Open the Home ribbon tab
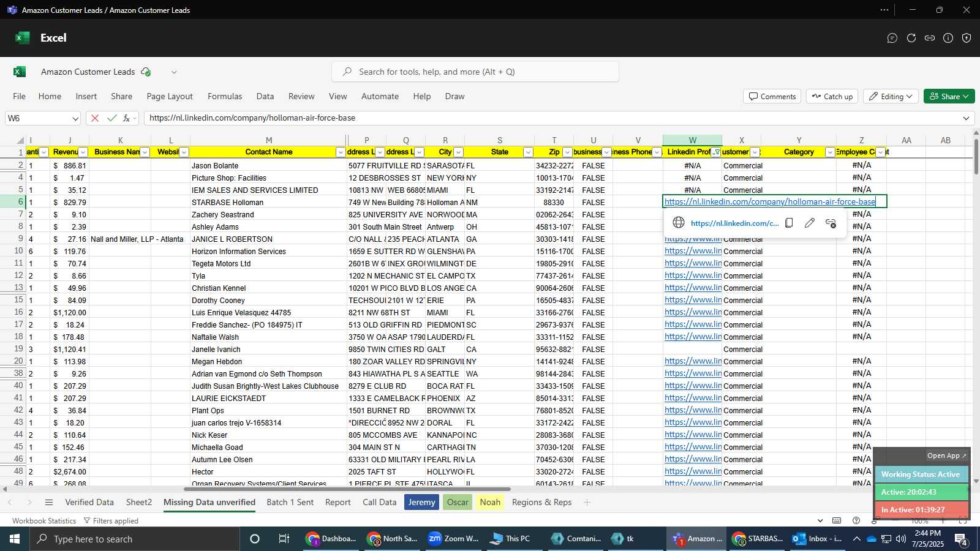Image resolution: width=980 pixels, height=551 pixels. coord(50,96)
